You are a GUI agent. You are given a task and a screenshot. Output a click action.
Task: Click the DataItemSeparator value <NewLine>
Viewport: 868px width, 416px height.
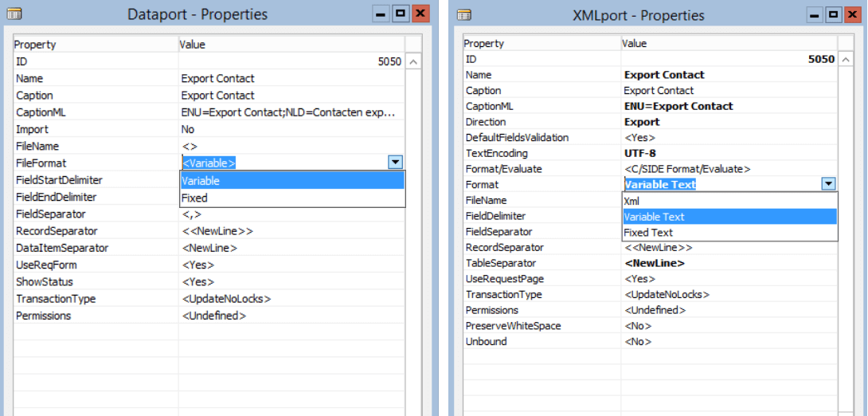click(x=209, y=248)
